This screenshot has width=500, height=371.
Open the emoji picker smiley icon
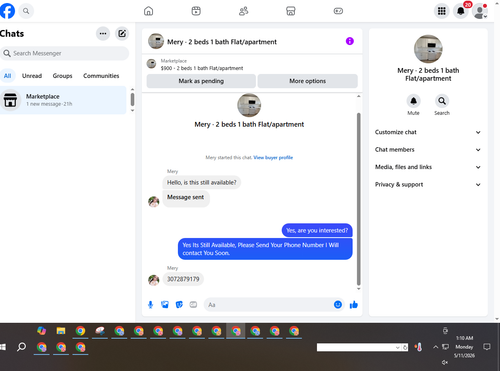[x=338, y=304]
